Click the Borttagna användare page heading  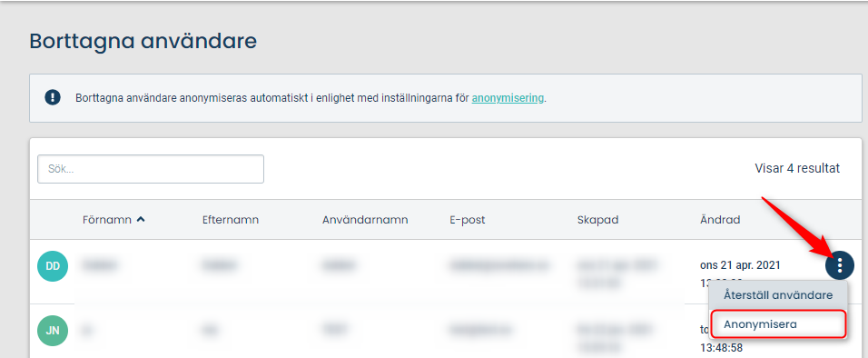[143, 41]
